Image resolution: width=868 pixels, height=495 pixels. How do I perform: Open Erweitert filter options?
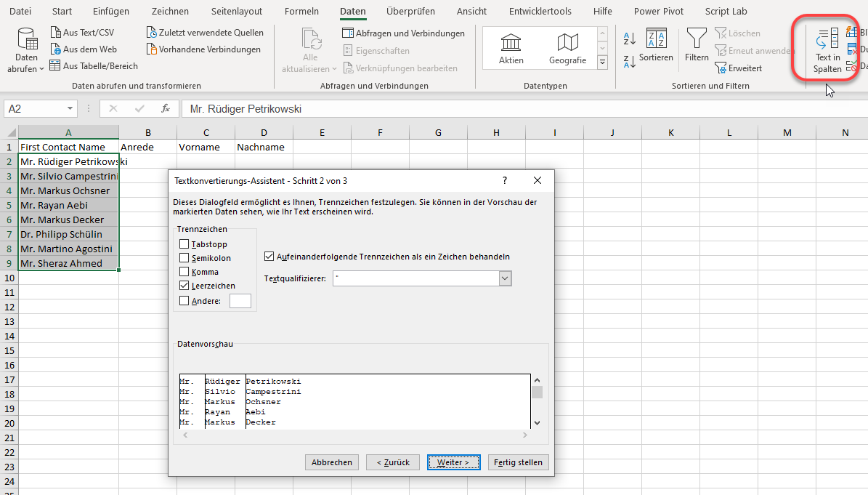(x=739, y=68)
